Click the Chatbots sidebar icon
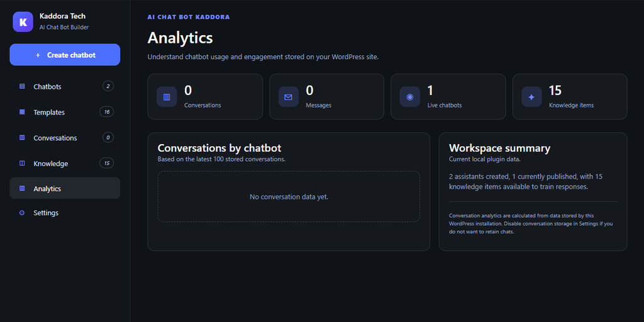The image size is (644, 322). [x=22, y=87]
